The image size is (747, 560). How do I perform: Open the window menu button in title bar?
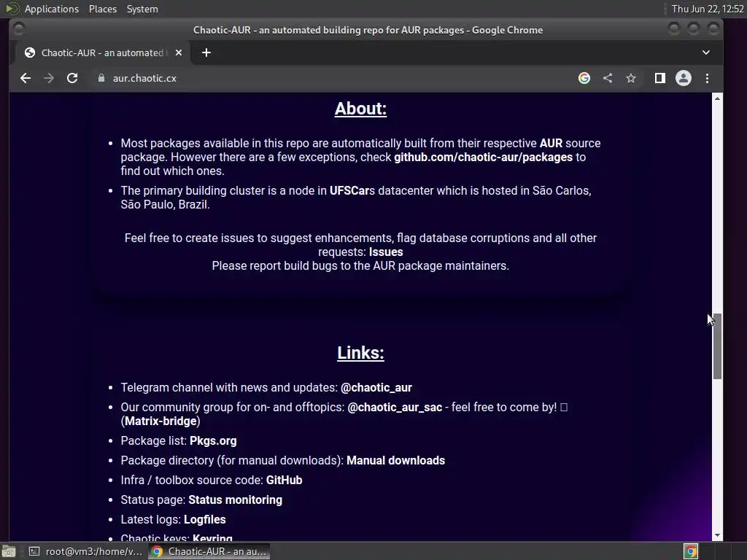[19, 29]
